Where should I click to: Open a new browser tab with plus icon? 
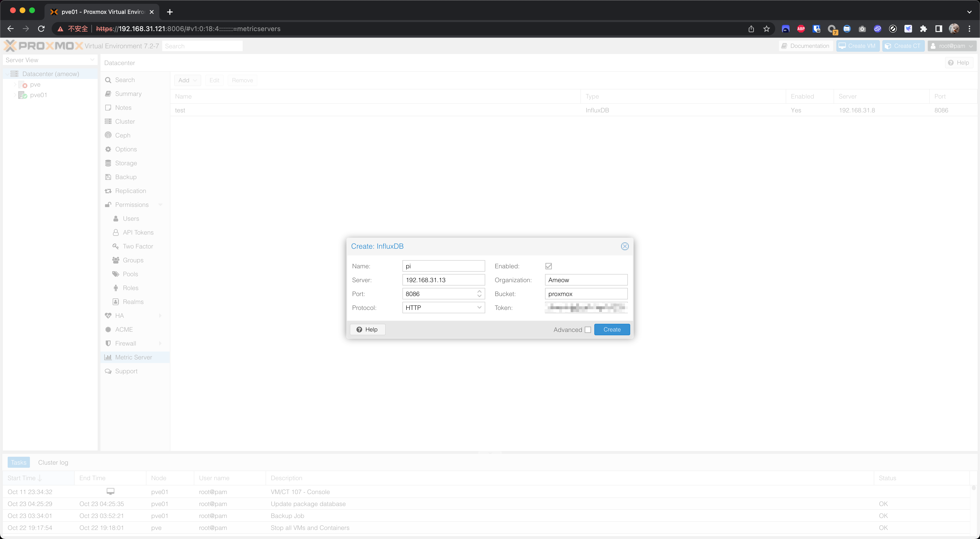(x=170, y=12)
